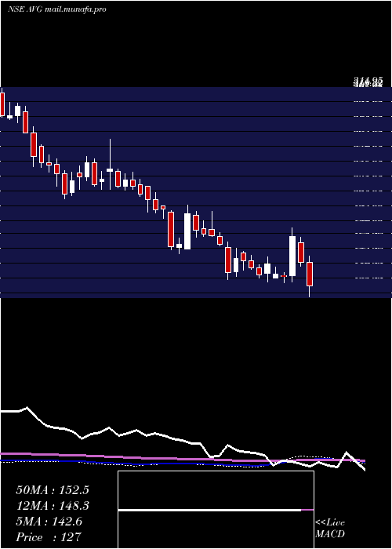The width and height of the screenshot is (392, 549).
Task: Select the final red candlestick at chart's right end
Action: [310, 276]
